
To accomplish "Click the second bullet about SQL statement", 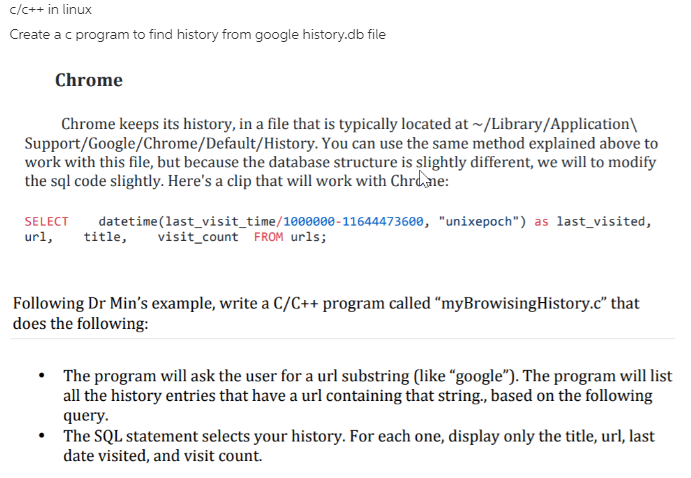I will pos(359,445).
